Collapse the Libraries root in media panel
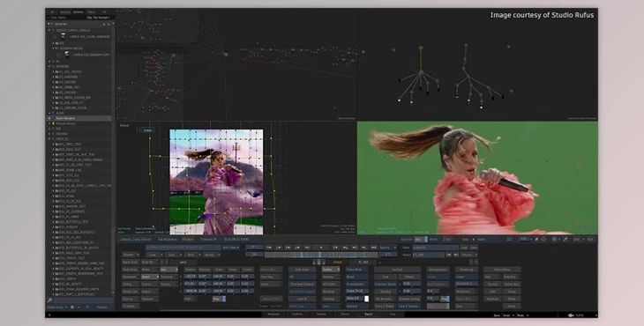 (x=49, y=24)
